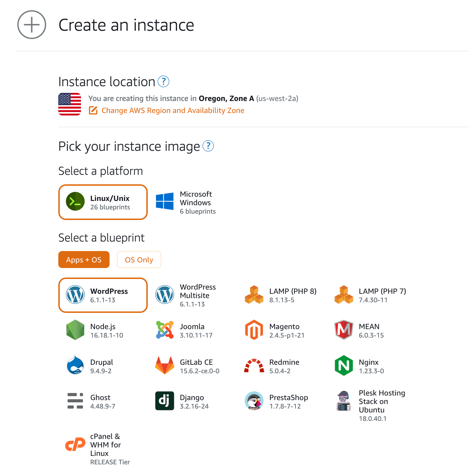The height and width of the screenshot is (476, 475).
Task: Open Change AWS Region and Availability Zone link
Action: pyautogui.click(x=173, y=111)
